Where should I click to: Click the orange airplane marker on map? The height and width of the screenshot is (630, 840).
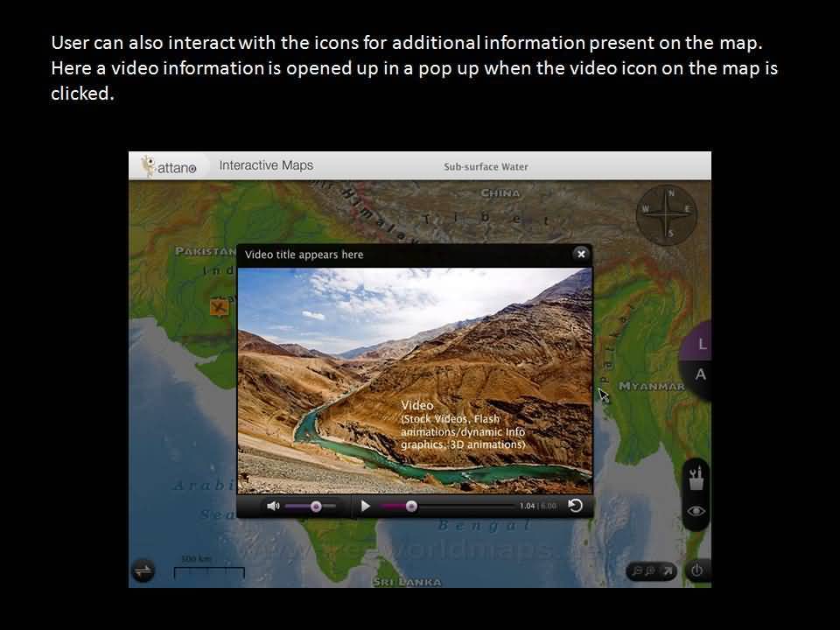coord(219,306)
